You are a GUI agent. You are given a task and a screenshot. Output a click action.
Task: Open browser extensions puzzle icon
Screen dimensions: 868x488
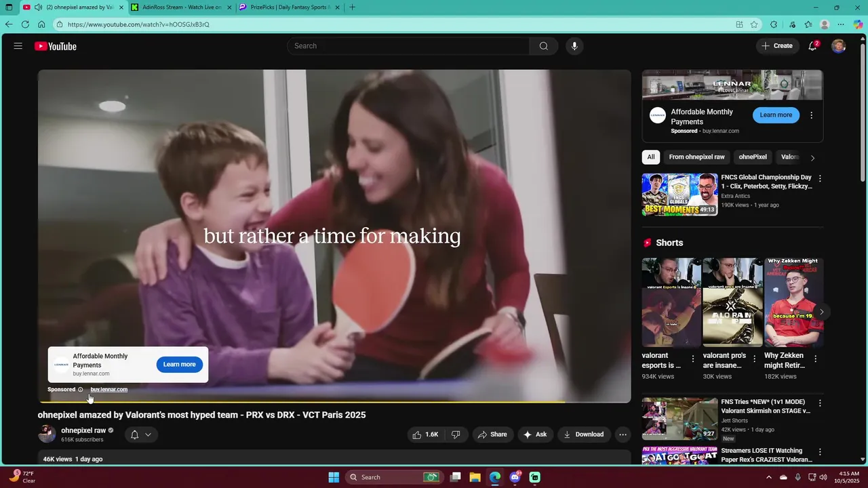[774, 24]
